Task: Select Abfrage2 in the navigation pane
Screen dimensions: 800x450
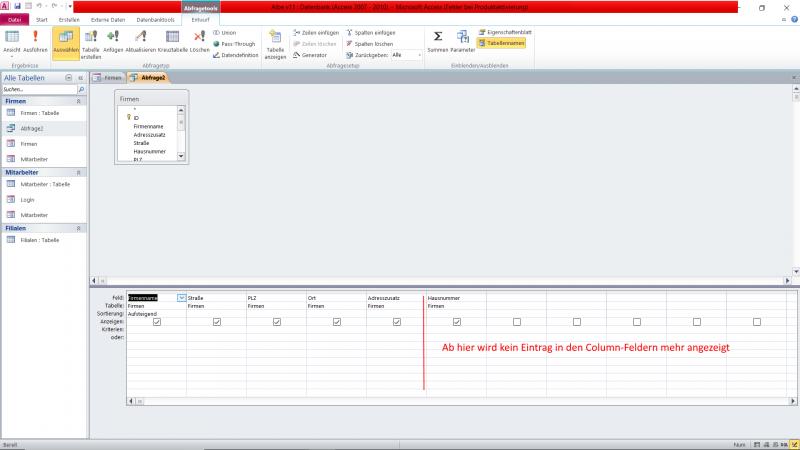Action: 44,129
